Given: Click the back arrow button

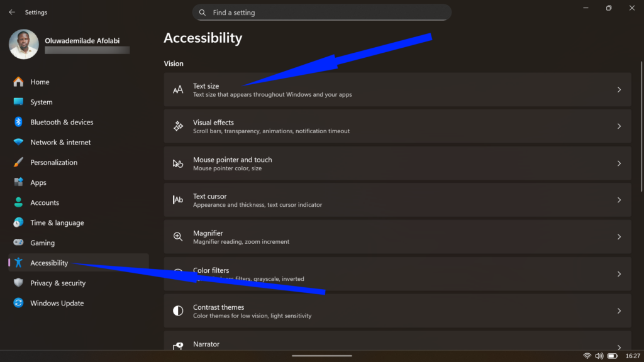Looking at the screenshot, I should pyautogui.click(x=11, y=11).
